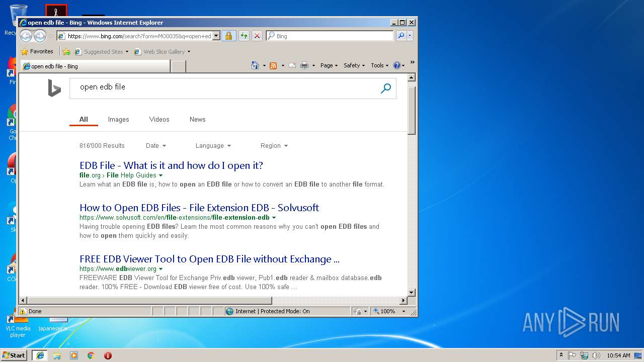Screen dimensions: 644x362
Task: Switch to the Videos tab
Action: point(159,119)
